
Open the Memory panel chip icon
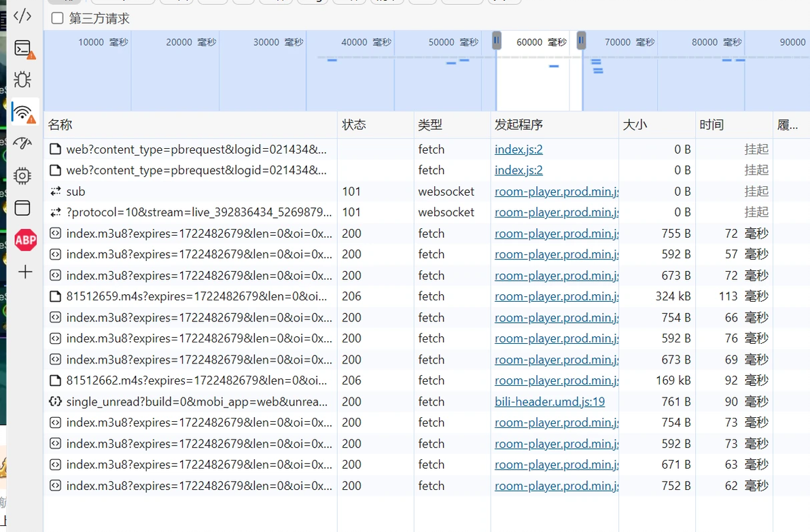pyautogui.click(x=22, y=175)
